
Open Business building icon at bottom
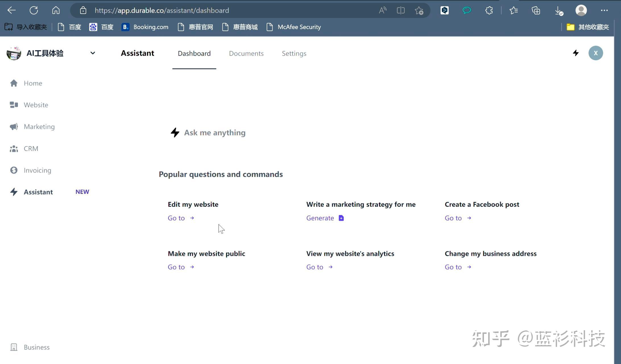point(14,347)
